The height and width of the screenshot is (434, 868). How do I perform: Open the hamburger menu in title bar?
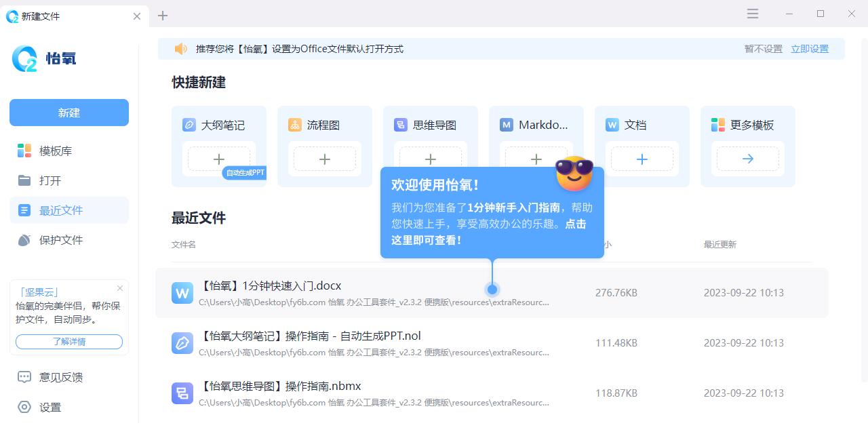[x=753, y=14]
